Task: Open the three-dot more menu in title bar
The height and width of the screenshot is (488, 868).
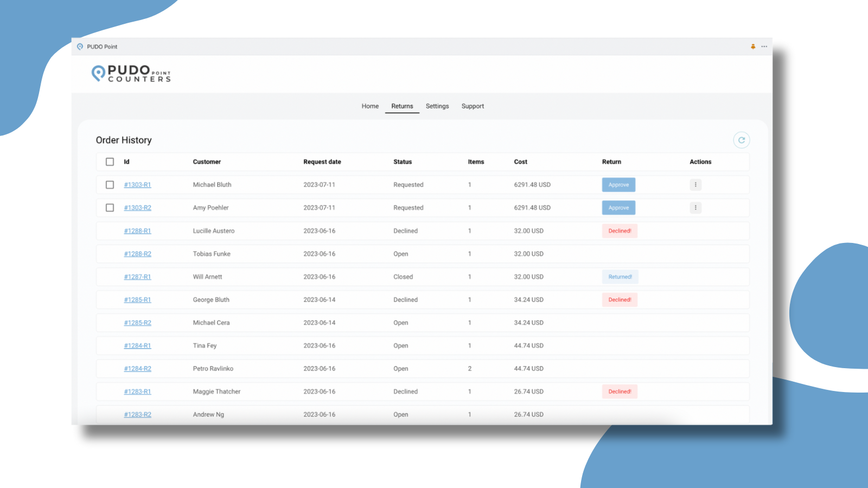Action: (x=764, y=47)
